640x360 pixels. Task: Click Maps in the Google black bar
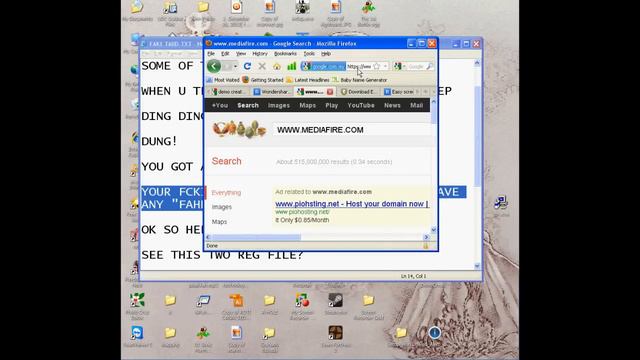point(307,105)
